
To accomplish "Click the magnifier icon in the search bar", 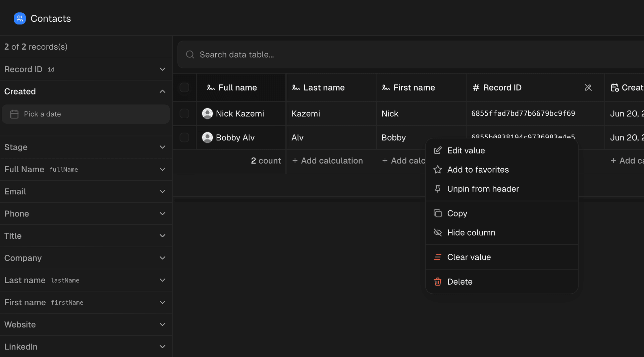I will point(190,54).
